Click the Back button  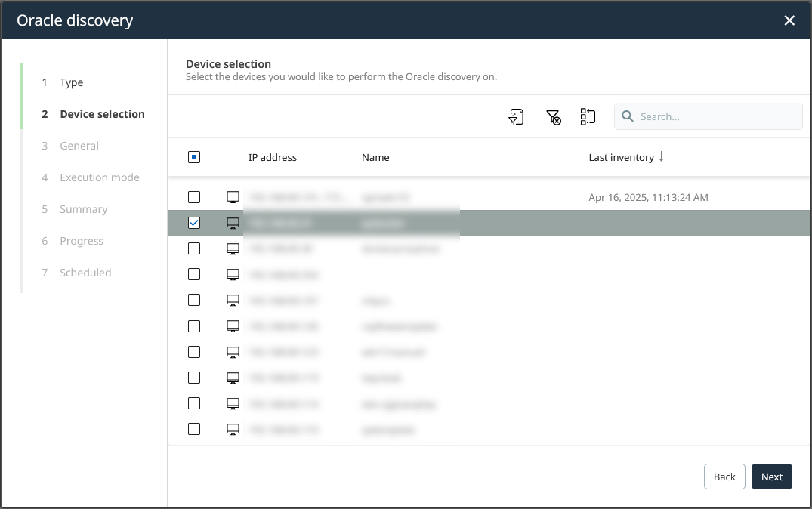pos(724,477)
